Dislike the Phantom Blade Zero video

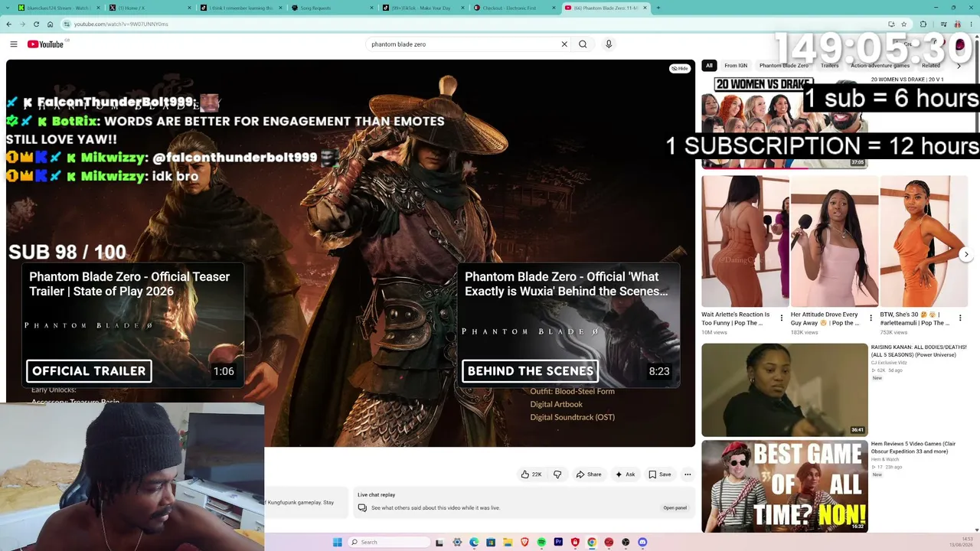click(557, 474)
